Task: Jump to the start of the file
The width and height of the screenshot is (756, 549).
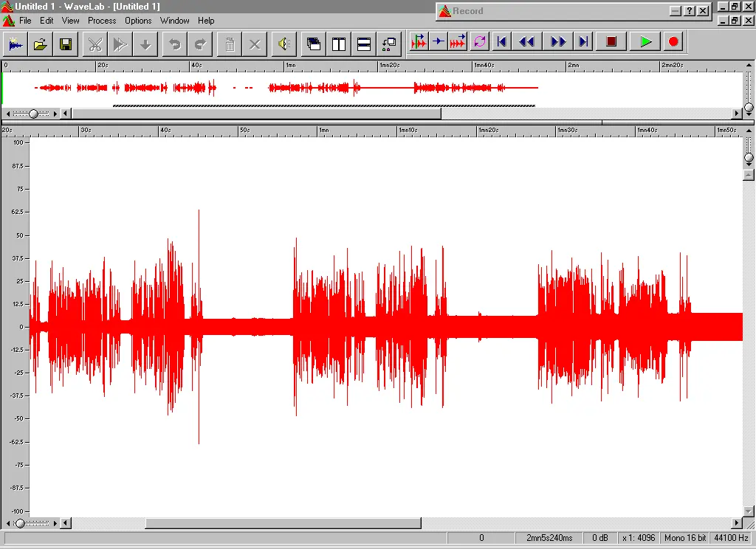Action: coord(502,42)
